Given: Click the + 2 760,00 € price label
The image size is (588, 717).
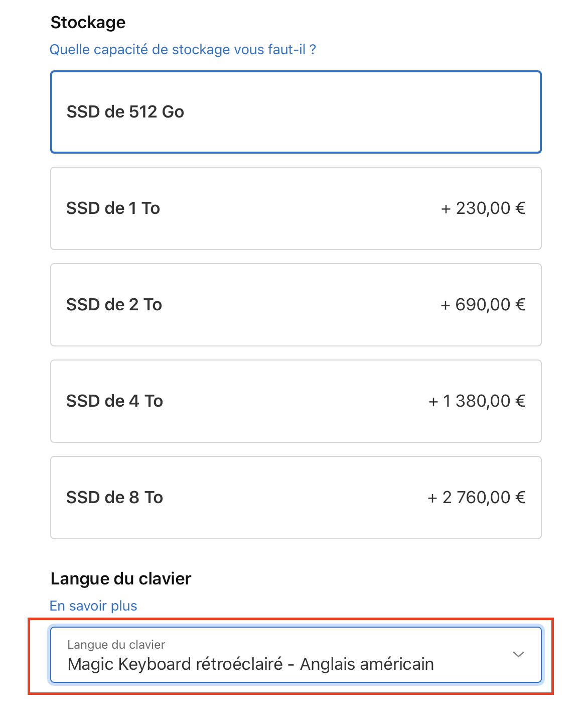Looking at the screenshot, I should pos(476,498).
